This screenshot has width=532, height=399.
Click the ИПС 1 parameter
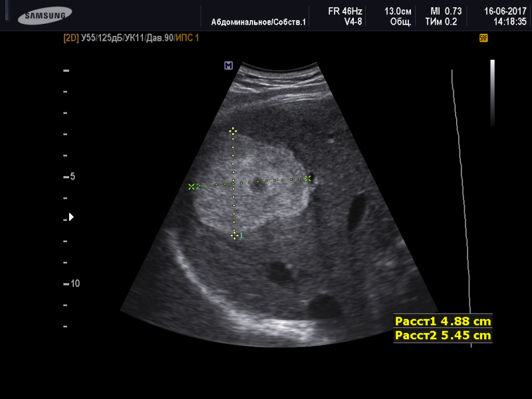coord(188,38)
